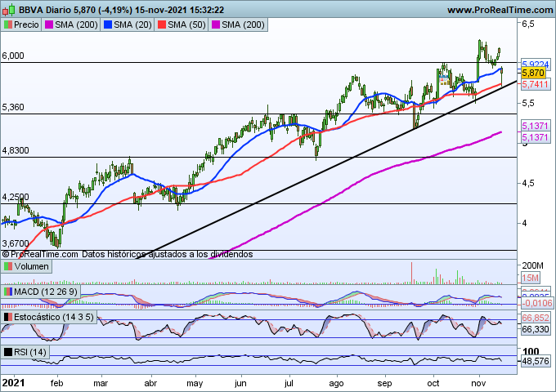The width and height of the screenshot is (556, 392).
Task: Click the 6,000 horizontal level label
Action: [13, 56]
